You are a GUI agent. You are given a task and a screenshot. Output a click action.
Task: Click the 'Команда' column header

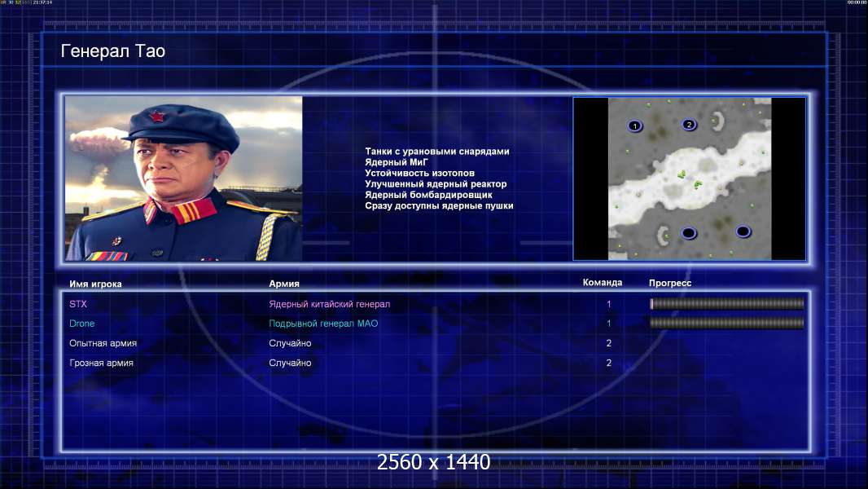coord(603,283)
